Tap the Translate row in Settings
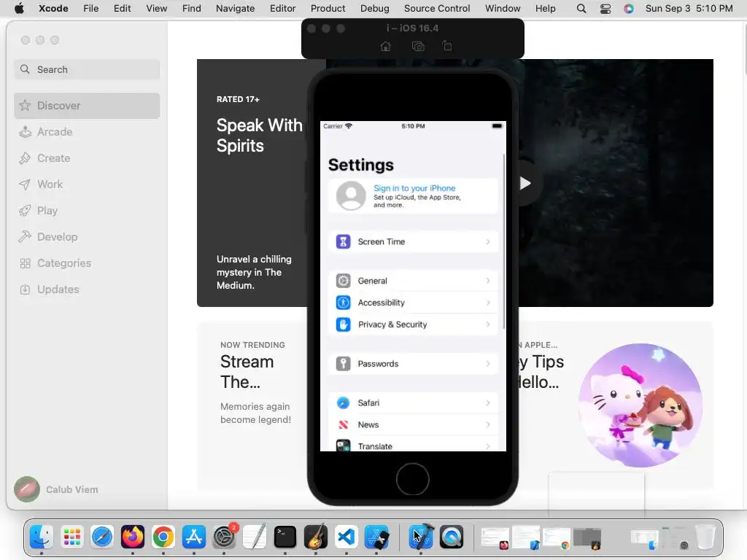This screenshot has width=747, height=560. tap(413, 446)
